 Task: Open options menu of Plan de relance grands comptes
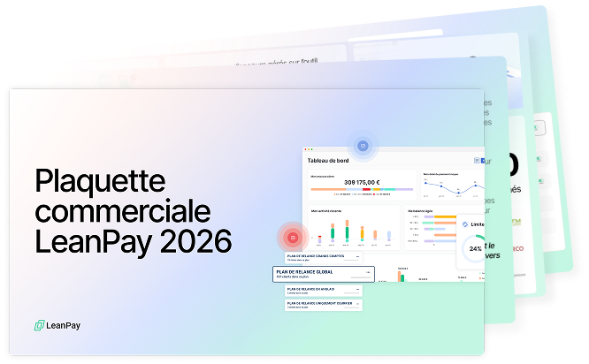click(x=357, y=257)
